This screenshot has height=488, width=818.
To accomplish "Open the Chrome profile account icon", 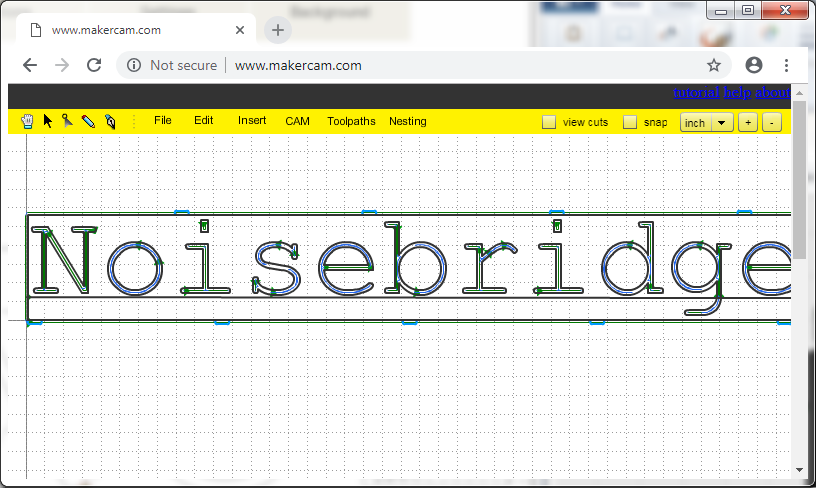I will click(x=754, y=65).
